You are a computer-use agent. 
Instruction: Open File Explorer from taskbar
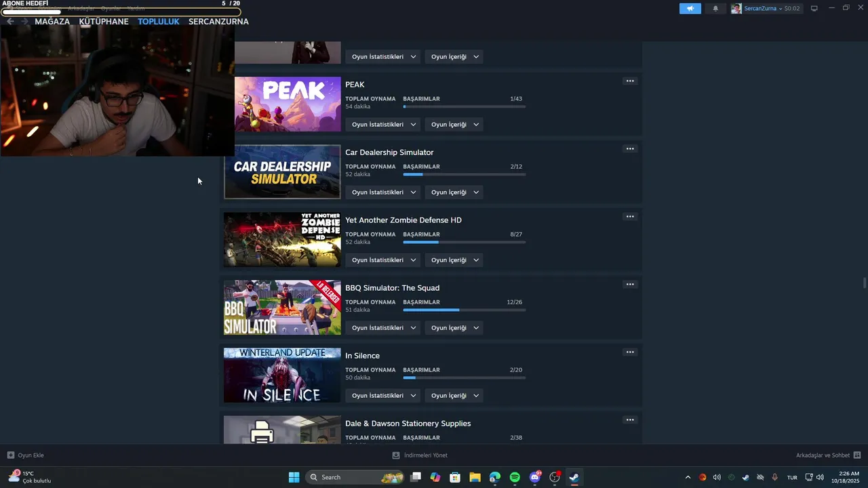(x=475, y=477)
